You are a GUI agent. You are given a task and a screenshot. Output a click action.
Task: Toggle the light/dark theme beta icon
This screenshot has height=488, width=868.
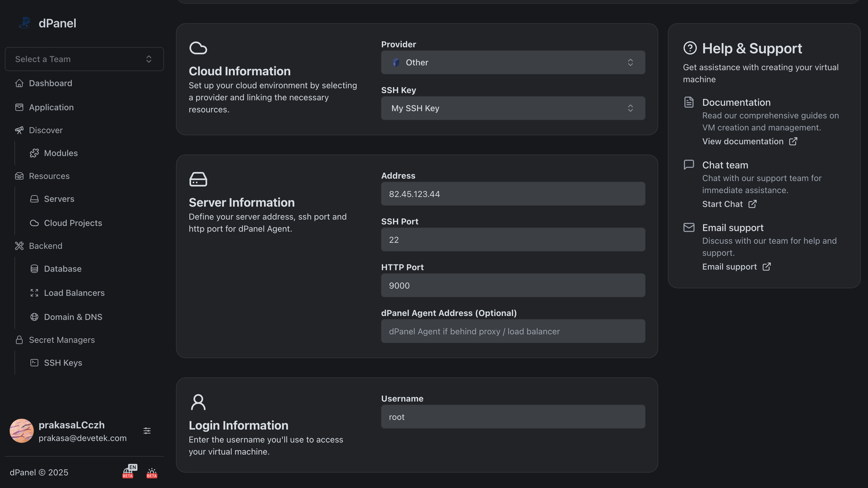click(x=152, y=473)
